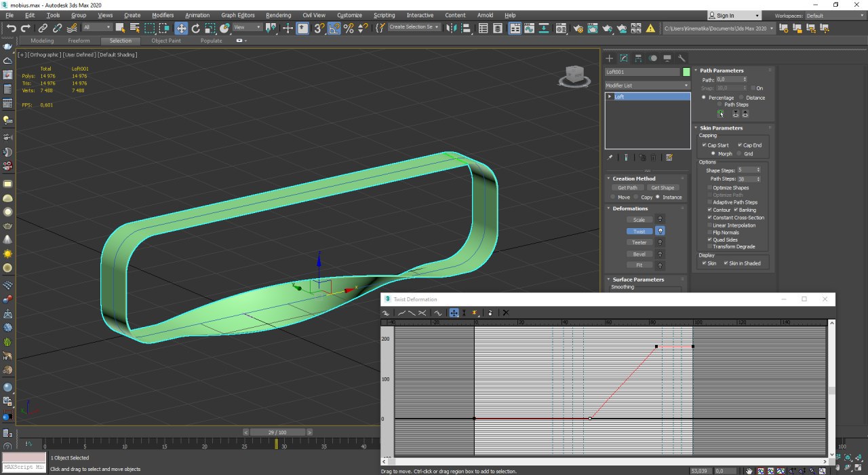Open the project path dropdown in toolbar
This screenshot has height=475, width=868.
point(719,28)
